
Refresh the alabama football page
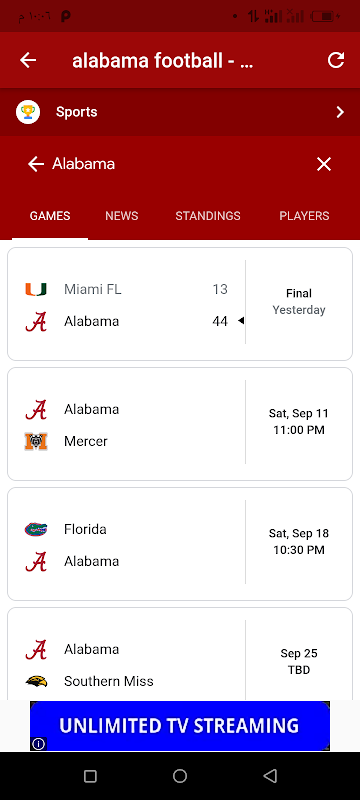tap(336, 60)
